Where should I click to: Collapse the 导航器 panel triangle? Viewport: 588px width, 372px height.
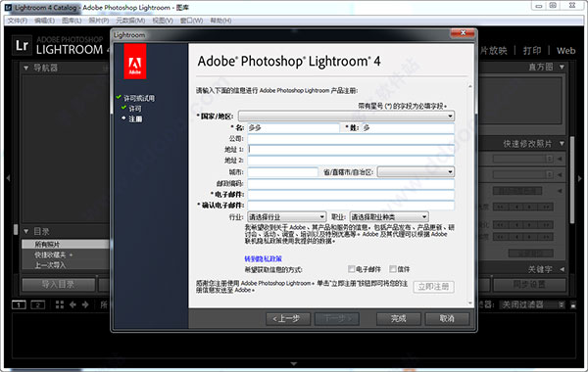(25, 68)
